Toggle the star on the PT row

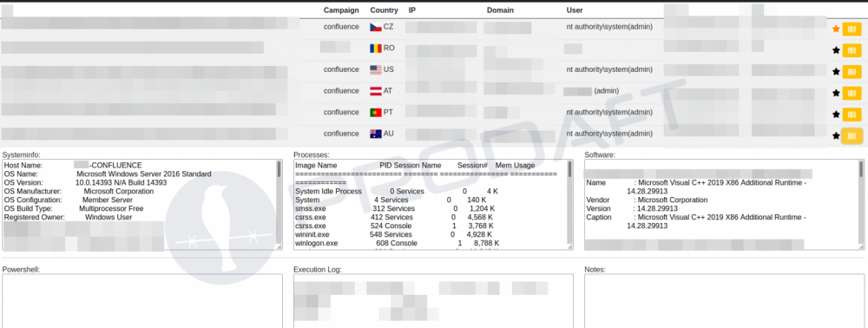pyautogui.click(x=836, y=115)
